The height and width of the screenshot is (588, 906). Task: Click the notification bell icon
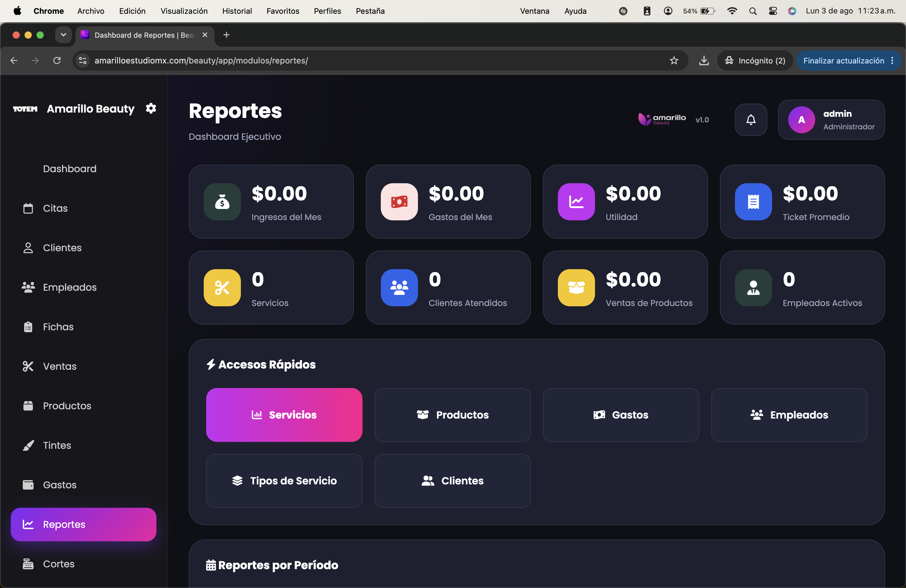[751, 120]
